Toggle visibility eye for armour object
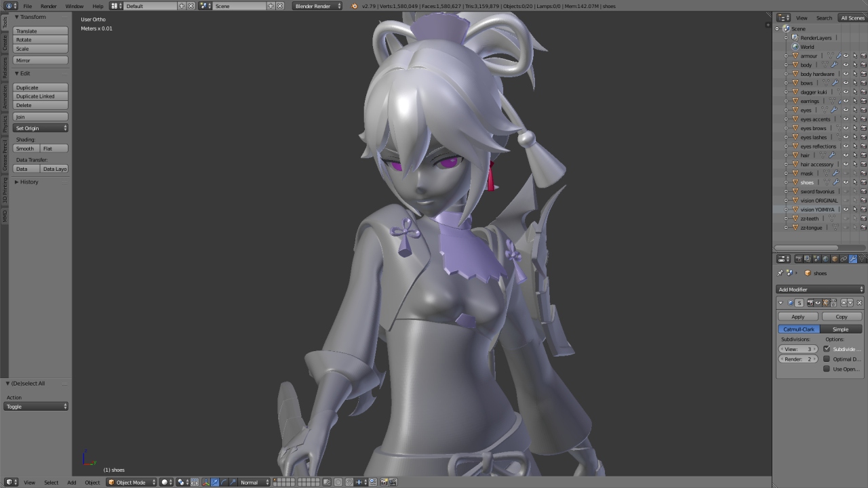 point(846,56)
